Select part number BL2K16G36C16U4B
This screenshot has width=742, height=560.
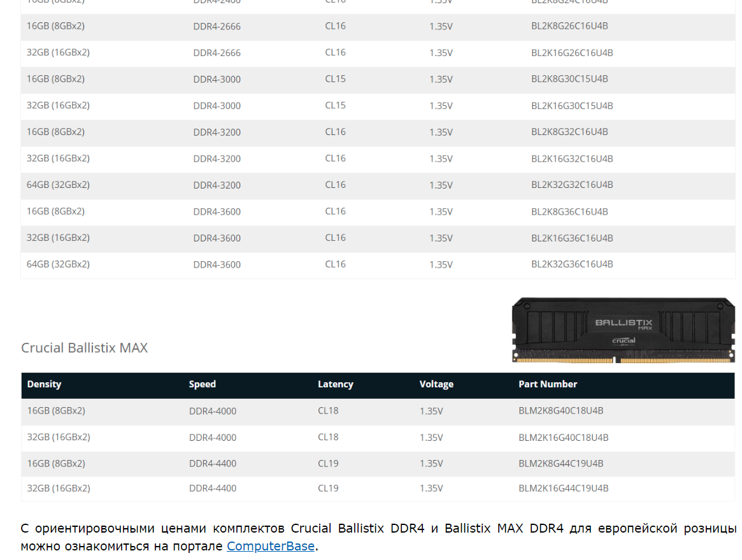pos(572,238)
